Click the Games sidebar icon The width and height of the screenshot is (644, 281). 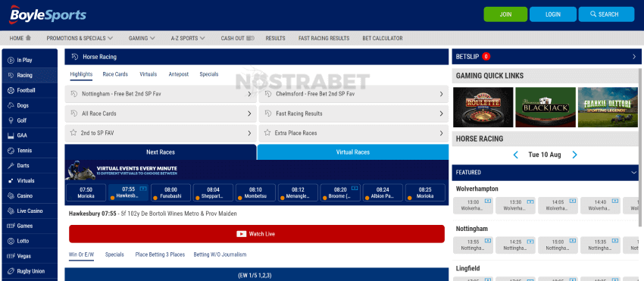click(11, 226)
